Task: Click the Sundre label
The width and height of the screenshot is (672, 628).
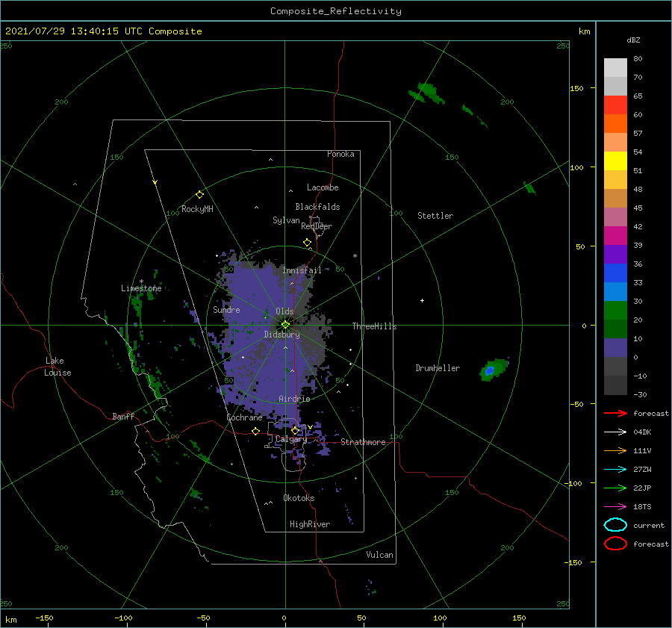Action: pyautogui.click(x=226, y=309)
